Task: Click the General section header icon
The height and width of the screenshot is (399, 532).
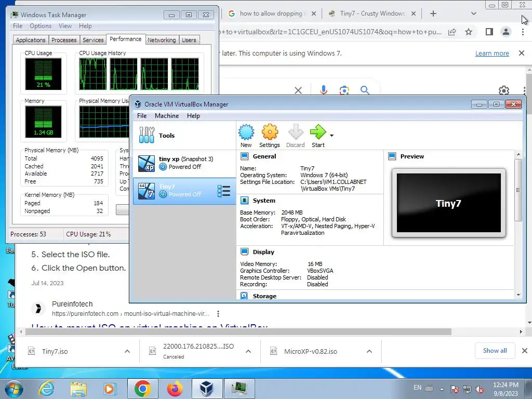Action: [x=244, y=156]
